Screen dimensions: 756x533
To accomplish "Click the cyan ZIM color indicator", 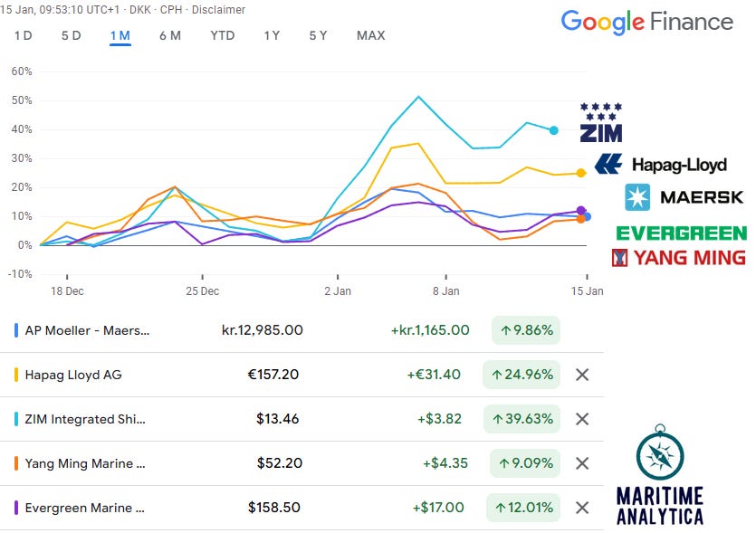I will pos(16,419).
